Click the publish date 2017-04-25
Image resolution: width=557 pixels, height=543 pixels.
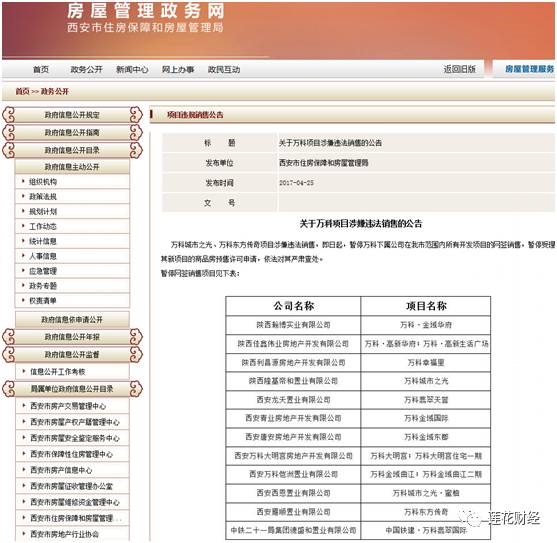[x=296, y=183]
